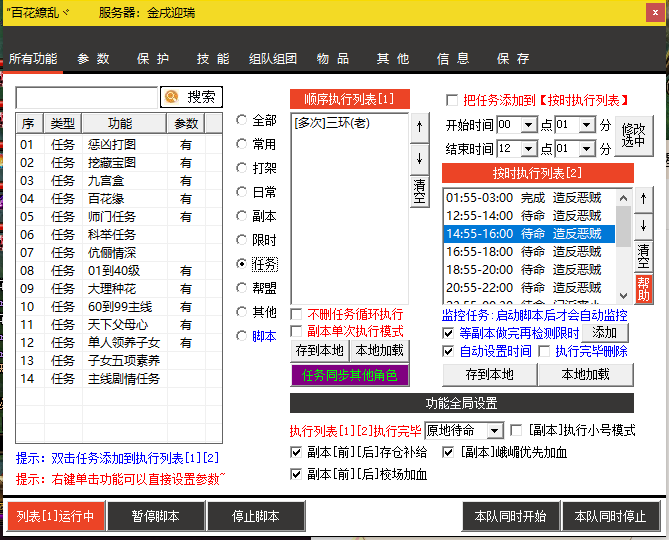Viewport: 669px width, 540px height.
Task: Click 本地加载 under sequence list
Action: pyautogui.click(x=379, y=351)
